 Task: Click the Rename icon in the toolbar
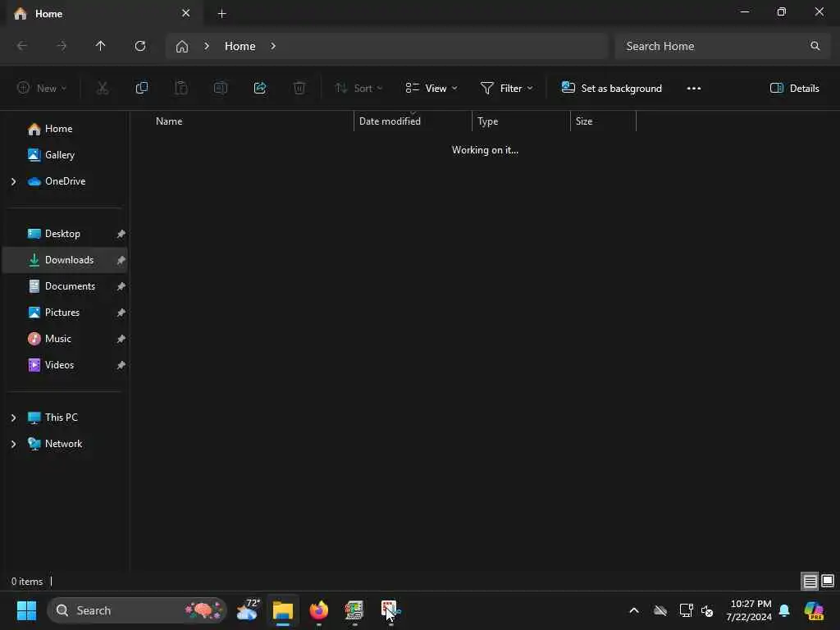point(221,89)
